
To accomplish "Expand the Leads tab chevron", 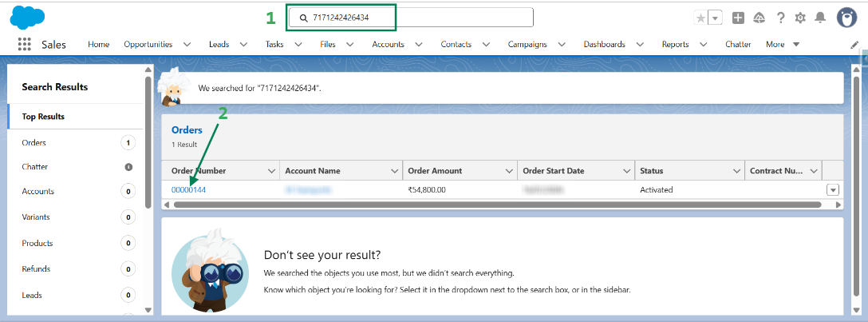I will (243, 44).
